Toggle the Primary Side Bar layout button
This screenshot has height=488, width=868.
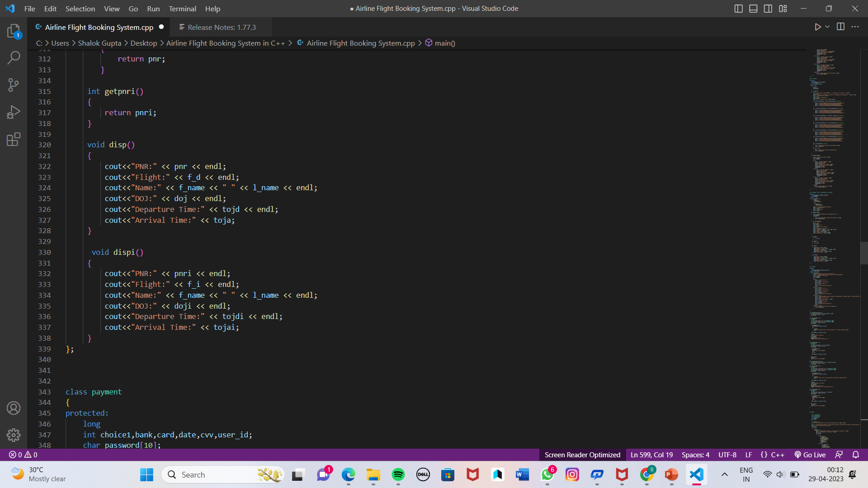click(x=738, y=9)
